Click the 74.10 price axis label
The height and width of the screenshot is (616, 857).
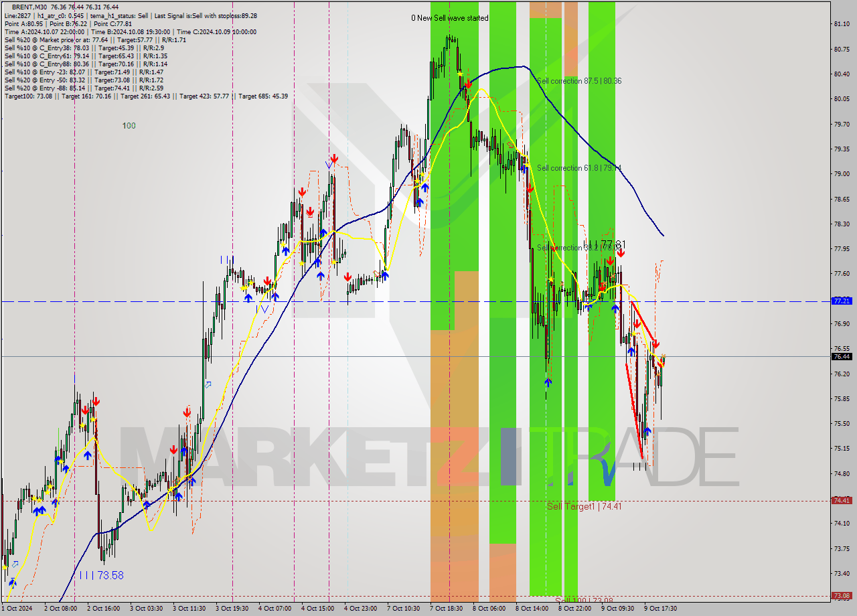842,523
